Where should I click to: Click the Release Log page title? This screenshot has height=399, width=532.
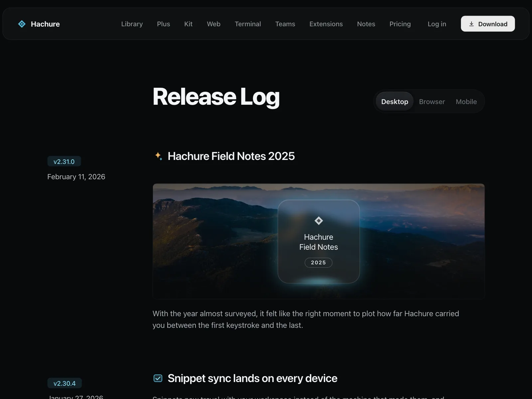tap(216, 97)
